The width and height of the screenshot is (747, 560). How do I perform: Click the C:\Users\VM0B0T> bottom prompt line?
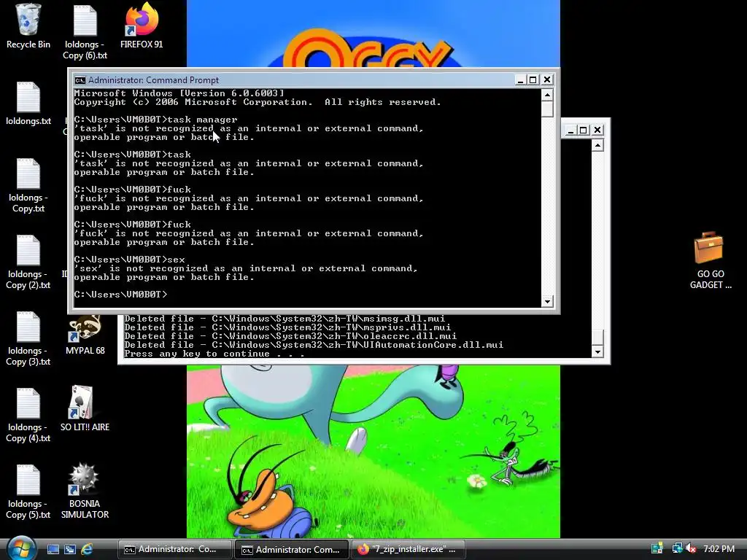pos(120,295)
